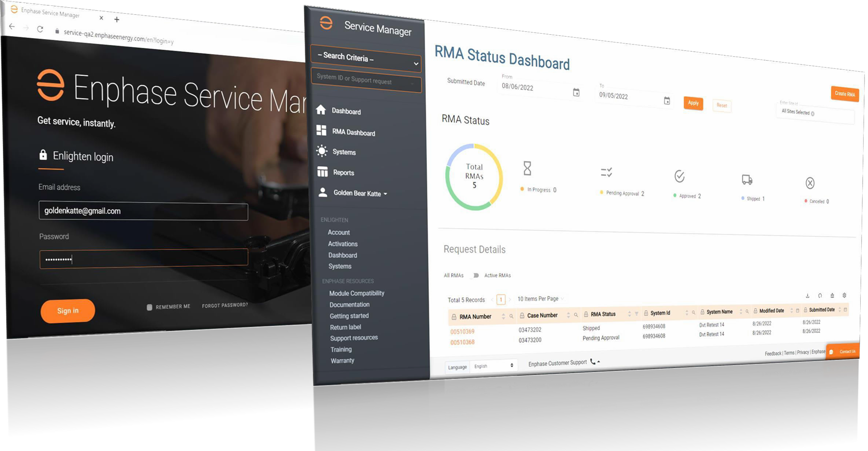Click the search icon in RMA Number column
This screenshot has width=868, height=451.
click(511, 316)
